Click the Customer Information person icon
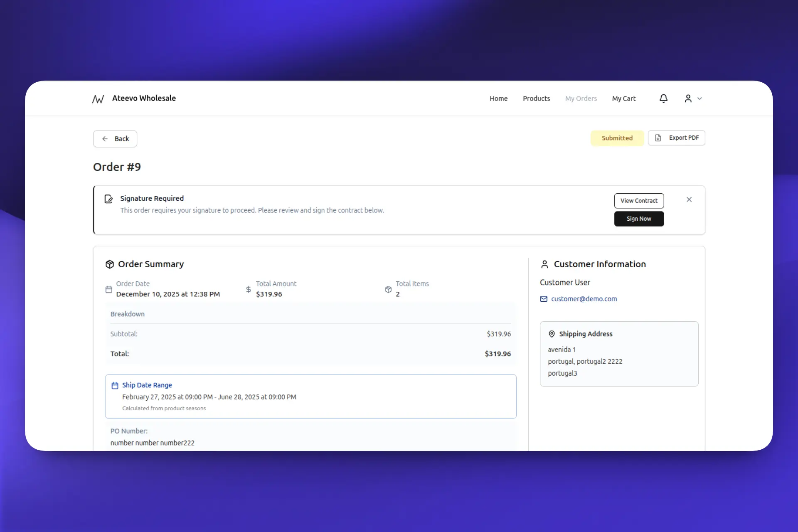798x532 pixels. click(x=544, y=264)
